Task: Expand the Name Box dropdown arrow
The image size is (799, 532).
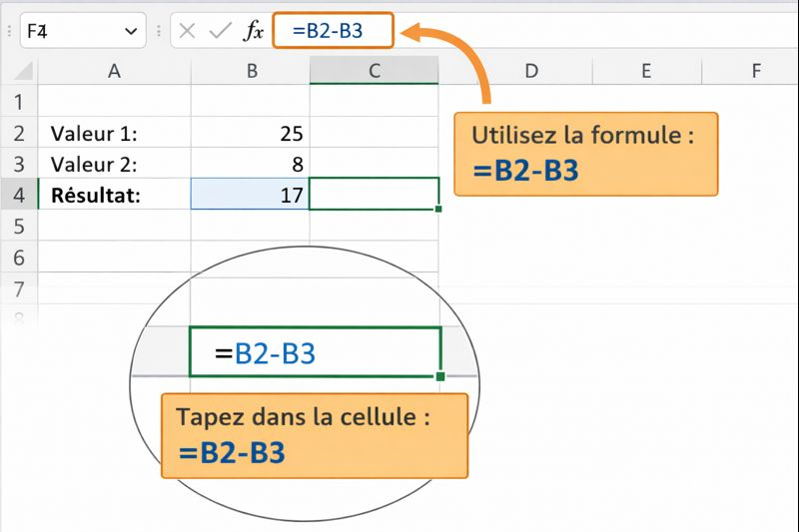Action: [130, 31]
